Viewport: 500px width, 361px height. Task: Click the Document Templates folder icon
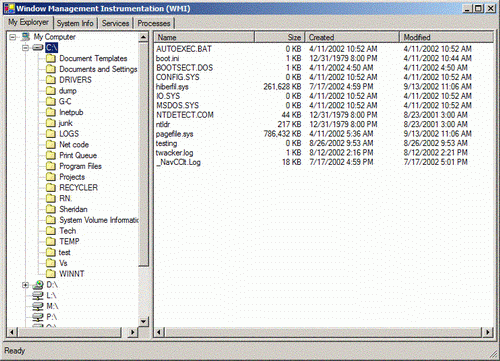point(51,59)
